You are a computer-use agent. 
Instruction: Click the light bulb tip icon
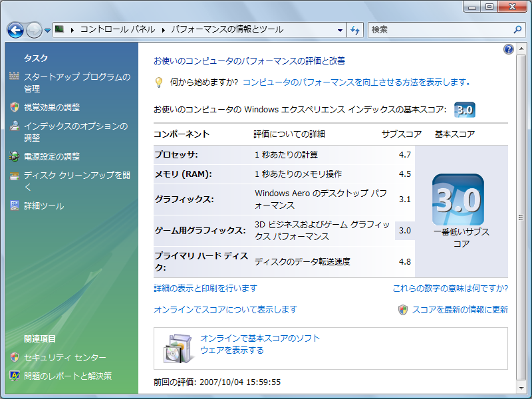[158, 82]
